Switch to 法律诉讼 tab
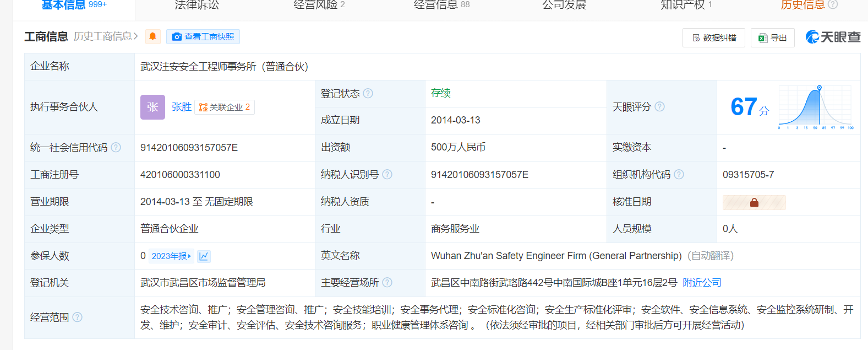The width and height of the screenshot is (868, 350). coord(196,4)
